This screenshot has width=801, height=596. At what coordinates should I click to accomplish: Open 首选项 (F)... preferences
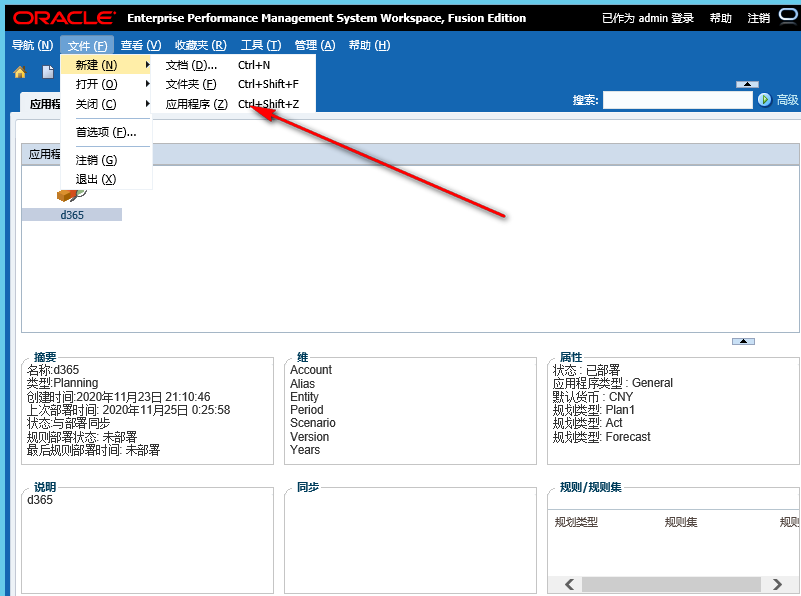[x=106, y=132]
